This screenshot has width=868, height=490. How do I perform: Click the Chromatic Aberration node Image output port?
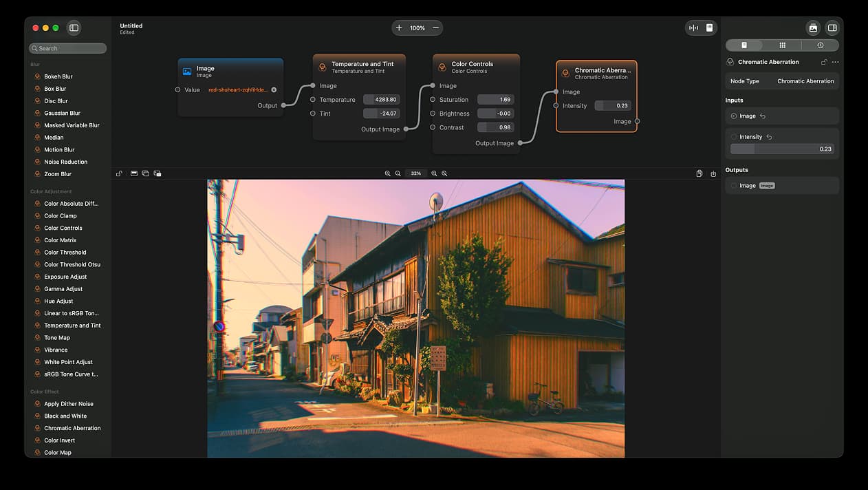pos(637,121)
